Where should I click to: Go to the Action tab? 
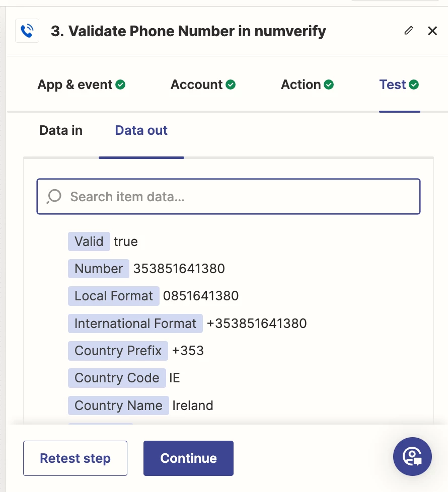tap(307, 85)
